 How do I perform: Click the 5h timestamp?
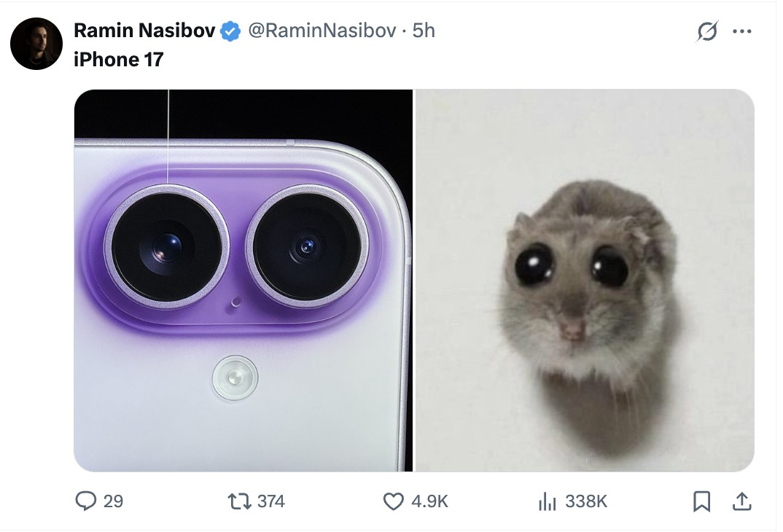424,31
